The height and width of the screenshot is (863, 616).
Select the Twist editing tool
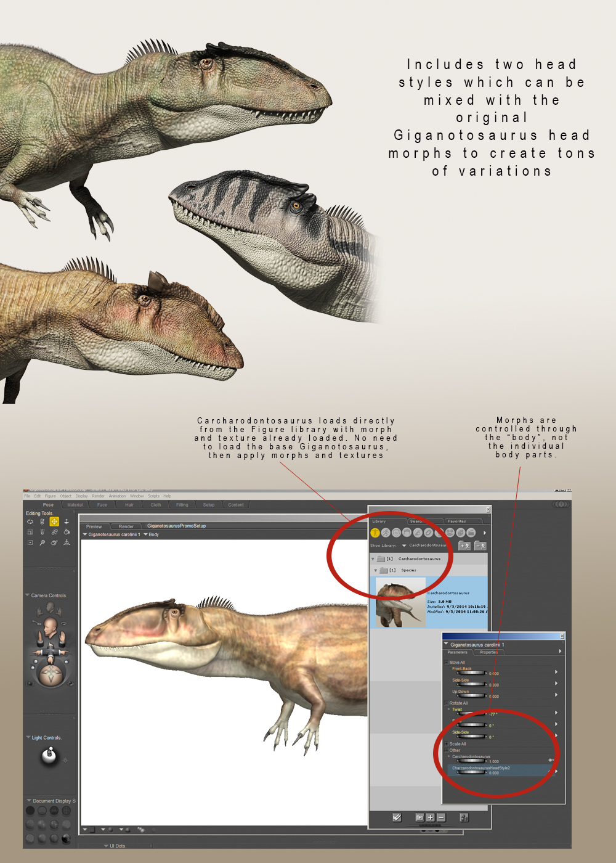(x=43, y=521)
